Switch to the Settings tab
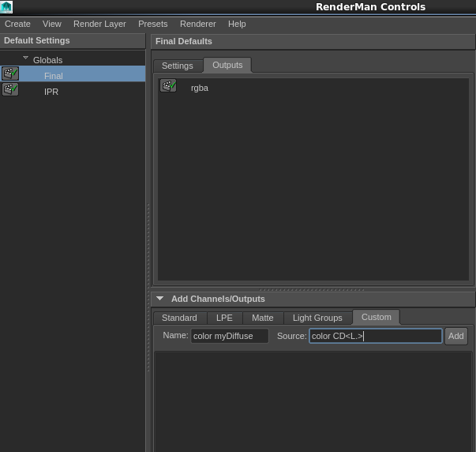The width and height of the screenshot is (476, 452). 178,66
